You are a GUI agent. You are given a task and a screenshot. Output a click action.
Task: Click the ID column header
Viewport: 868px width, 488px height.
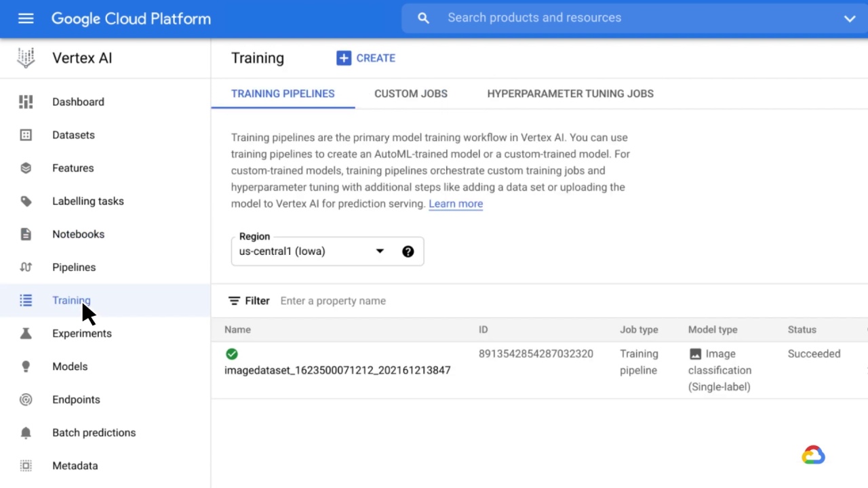tap(483, 329)
